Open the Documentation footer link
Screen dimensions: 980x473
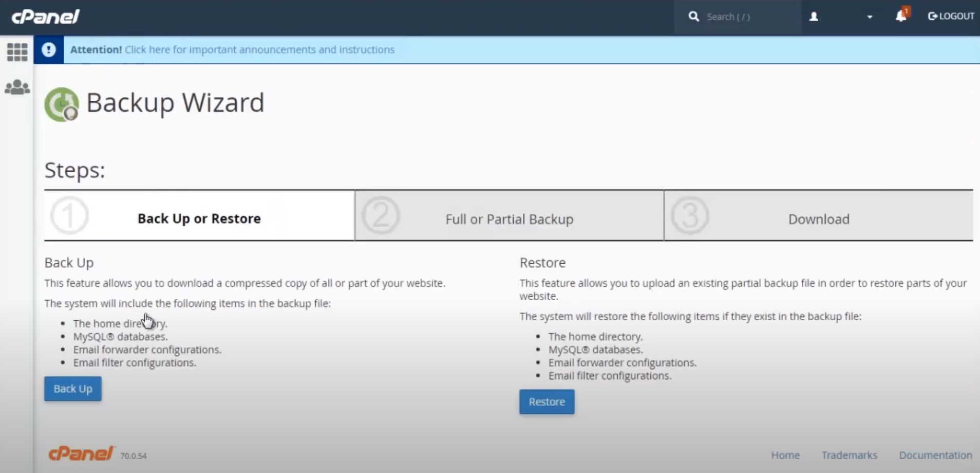click(x=935, y=455)
